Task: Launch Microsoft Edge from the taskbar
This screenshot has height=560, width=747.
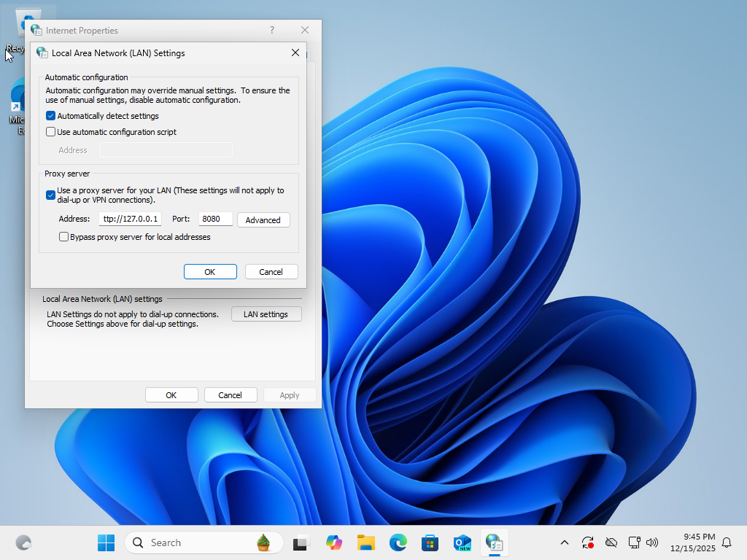Action: [x=398, y=542]
